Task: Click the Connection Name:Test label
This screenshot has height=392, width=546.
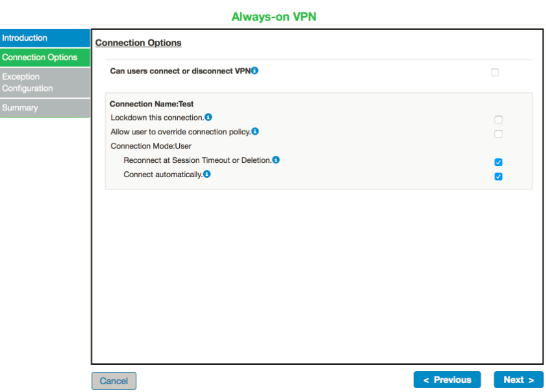Action: pyautogui.click(x=151, y=104)
